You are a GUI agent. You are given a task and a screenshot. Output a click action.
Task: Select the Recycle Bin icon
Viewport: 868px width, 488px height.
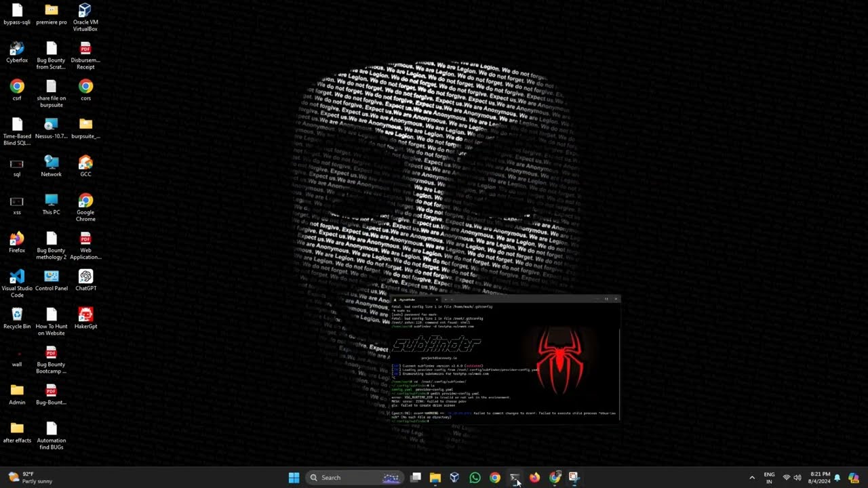pyautogui.click(x=17, y=319)
